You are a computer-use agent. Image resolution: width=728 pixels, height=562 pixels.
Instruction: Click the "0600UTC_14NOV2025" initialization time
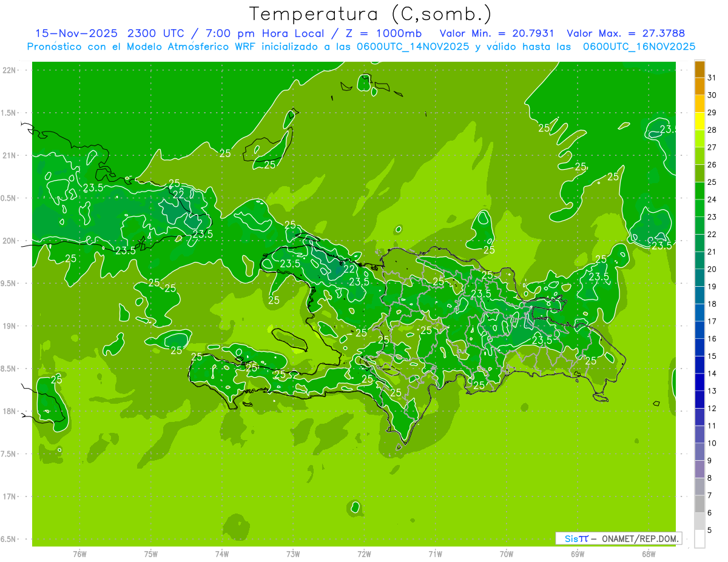click(x=411, y=47)
